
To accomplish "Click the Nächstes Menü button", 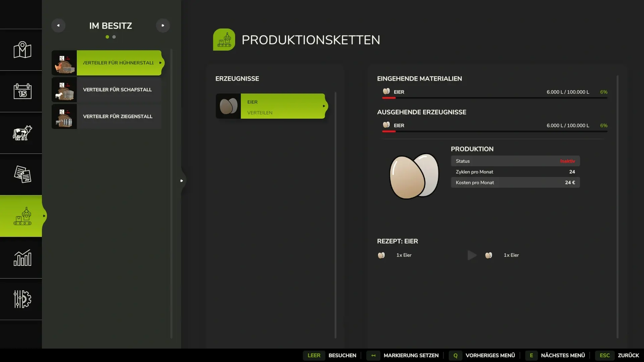I will [562, 355].
